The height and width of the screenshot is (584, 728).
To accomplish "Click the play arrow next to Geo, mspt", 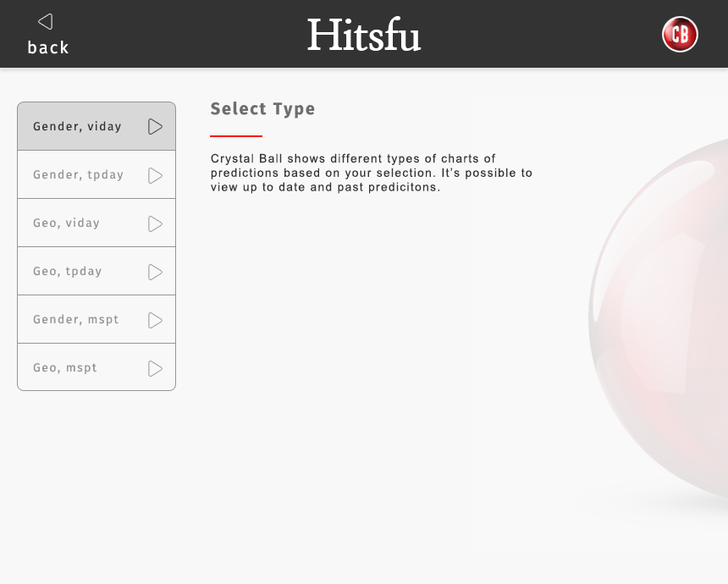I will pyautogui.click(x=155, y=367).
